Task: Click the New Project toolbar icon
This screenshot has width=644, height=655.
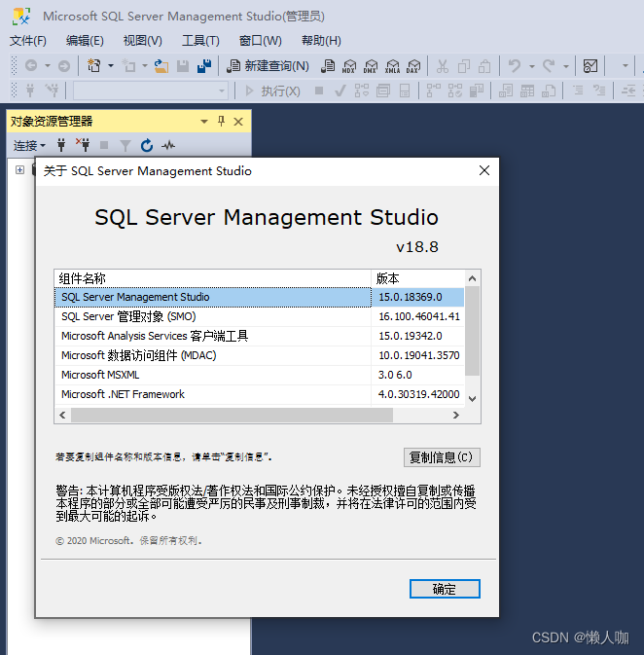Action: coord(94,65)
